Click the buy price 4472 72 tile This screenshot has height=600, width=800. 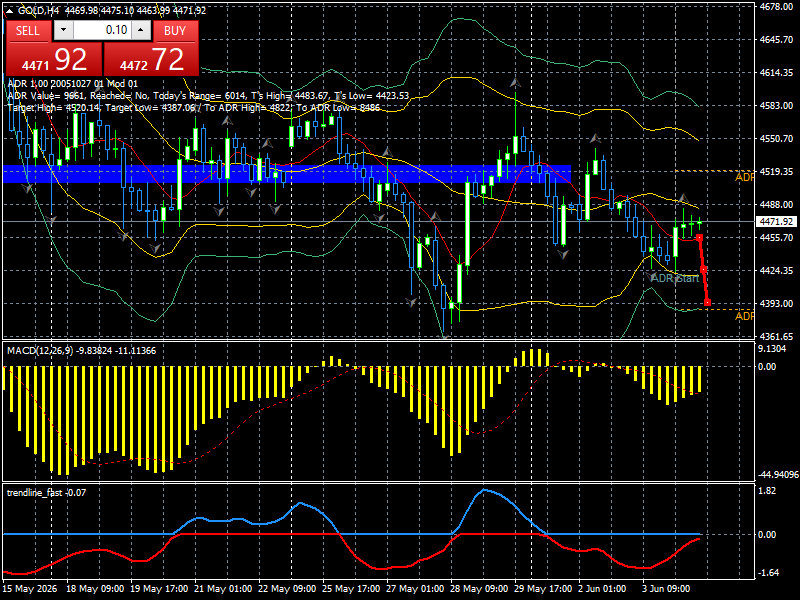pos(151,59)
